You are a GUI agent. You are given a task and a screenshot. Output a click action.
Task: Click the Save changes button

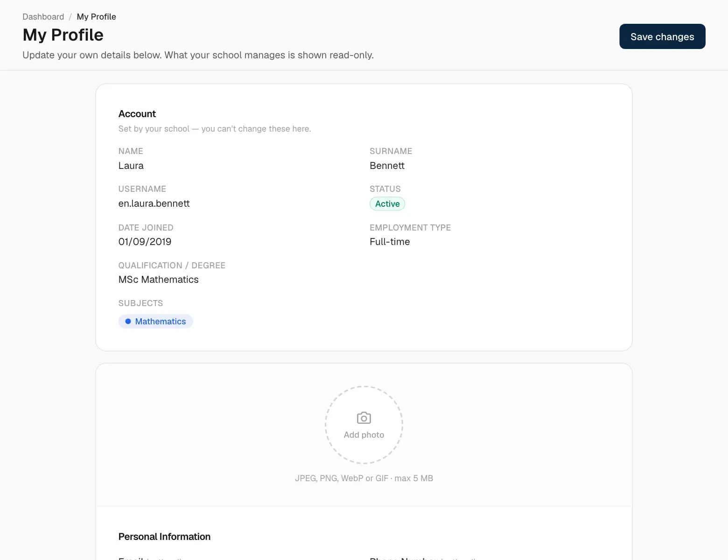(x=662, y=36)
